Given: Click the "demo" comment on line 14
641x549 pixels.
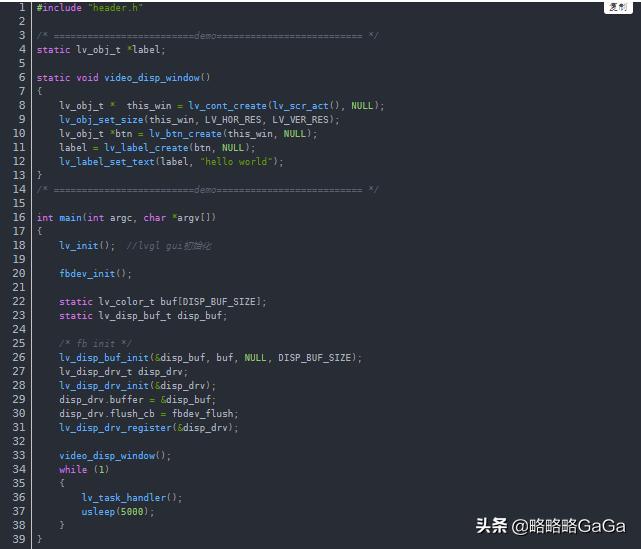Looking at the screenshot, I should click(205, 190).
